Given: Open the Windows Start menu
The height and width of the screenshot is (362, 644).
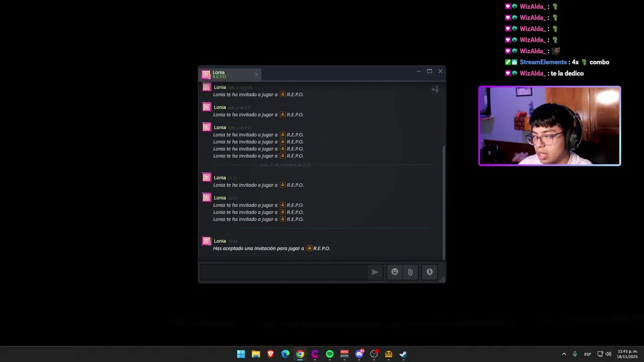Looking at the screenshot, I should (x=241, y=354).
